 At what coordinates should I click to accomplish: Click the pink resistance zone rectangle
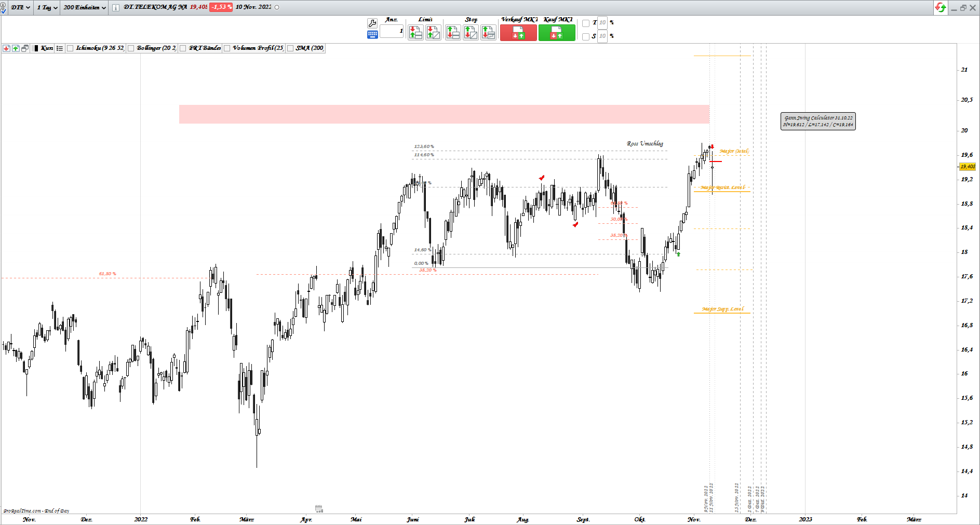(x=444, y=114)
